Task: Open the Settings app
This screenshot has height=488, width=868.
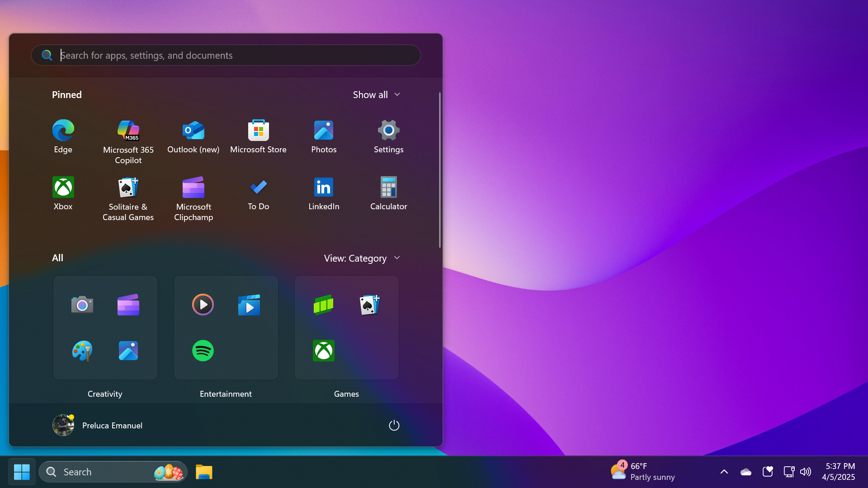Action: coord(388,136)
